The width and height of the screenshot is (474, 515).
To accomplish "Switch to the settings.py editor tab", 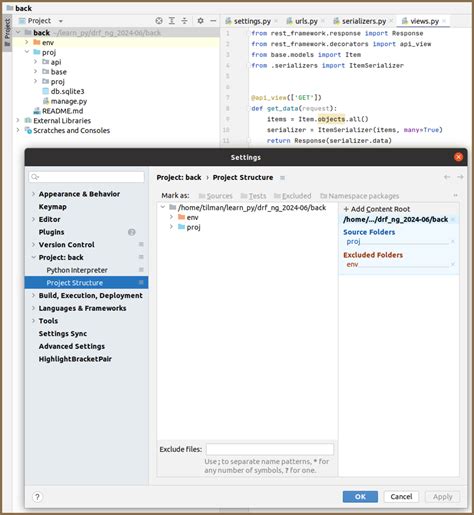I will (248, 21).
